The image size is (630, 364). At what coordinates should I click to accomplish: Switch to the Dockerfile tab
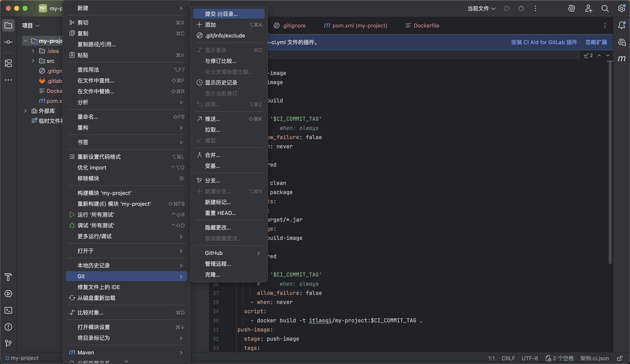coord(426,25)
